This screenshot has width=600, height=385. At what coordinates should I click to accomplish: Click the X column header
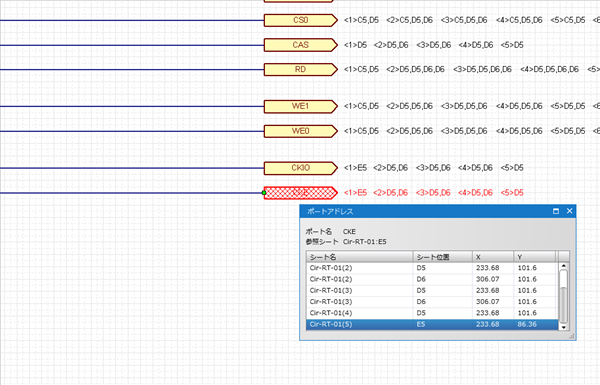[x=493, y=257]
